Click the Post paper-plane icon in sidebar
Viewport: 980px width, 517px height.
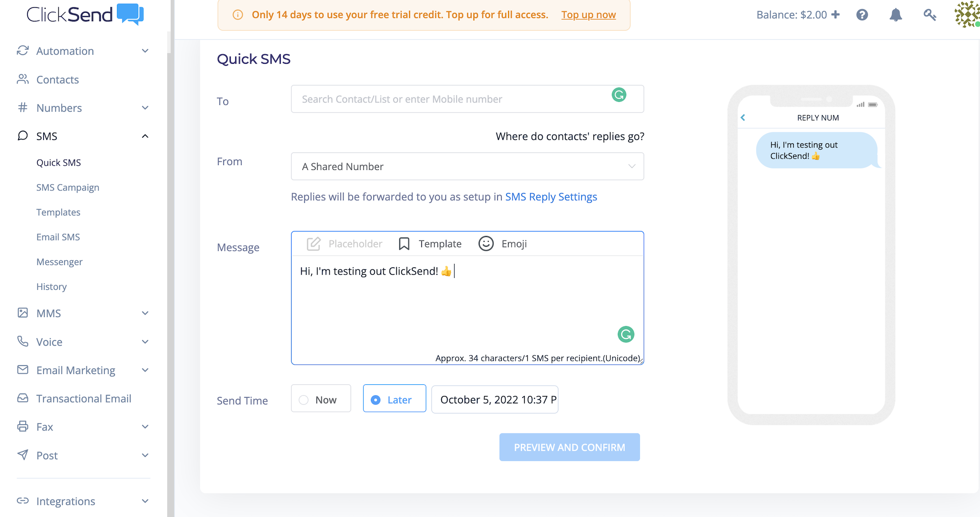(23, 455)
